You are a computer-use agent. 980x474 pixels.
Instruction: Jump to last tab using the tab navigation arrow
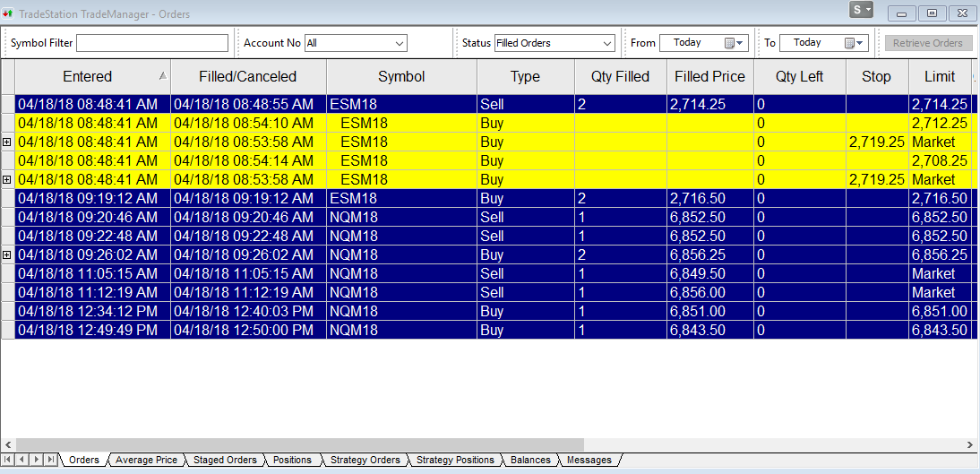(50, 460)
